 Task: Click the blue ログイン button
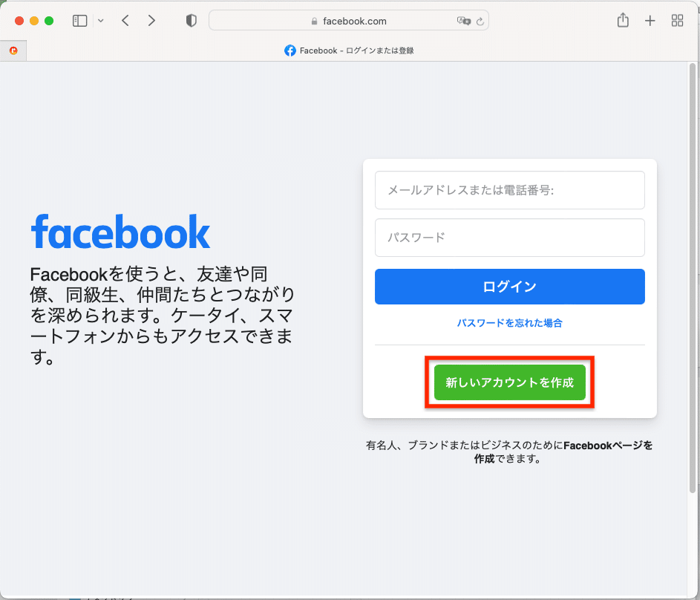pyautogui.click(x=509, y=287)
